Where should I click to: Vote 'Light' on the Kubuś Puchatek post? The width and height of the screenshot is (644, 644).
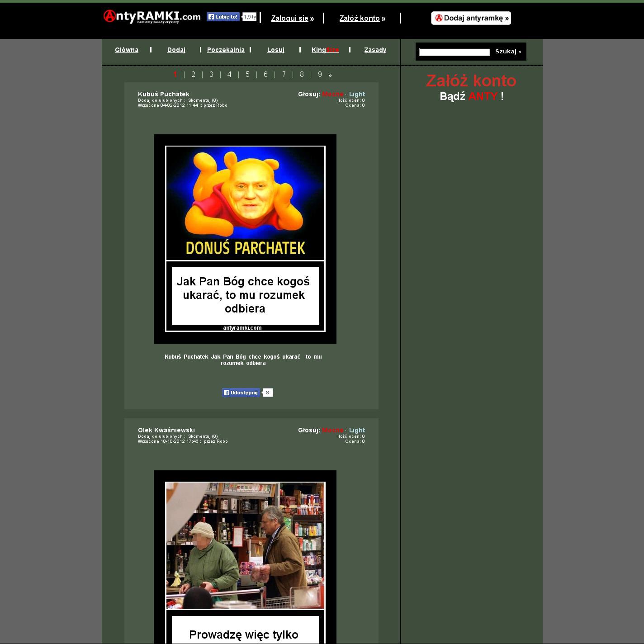pos(357,95)
